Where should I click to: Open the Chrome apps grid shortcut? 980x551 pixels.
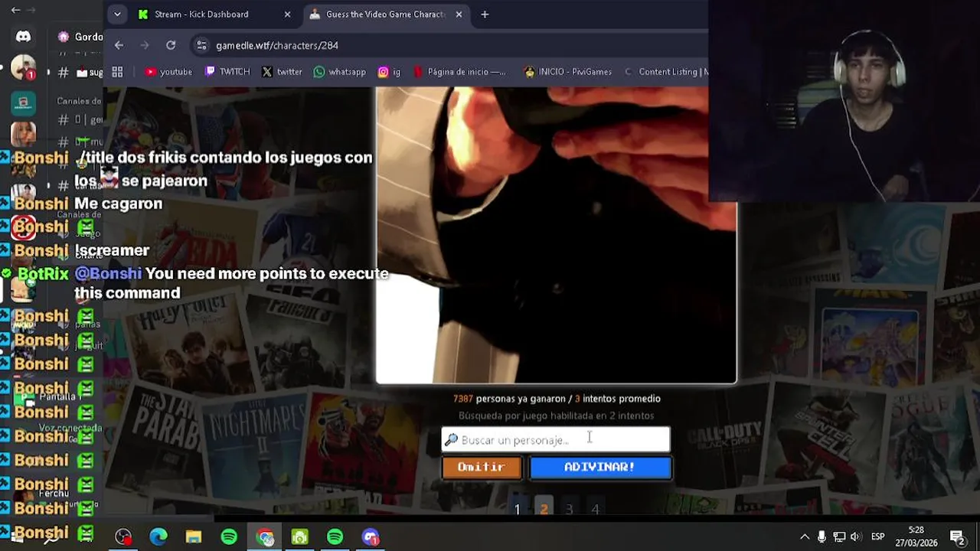117,71
